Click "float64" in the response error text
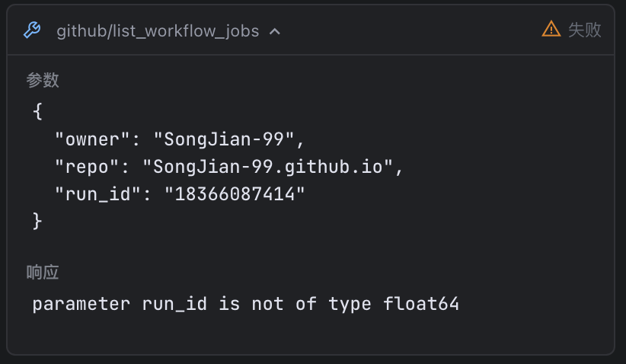The width and height of the screenshot is (626, 364). coord(421,305)
